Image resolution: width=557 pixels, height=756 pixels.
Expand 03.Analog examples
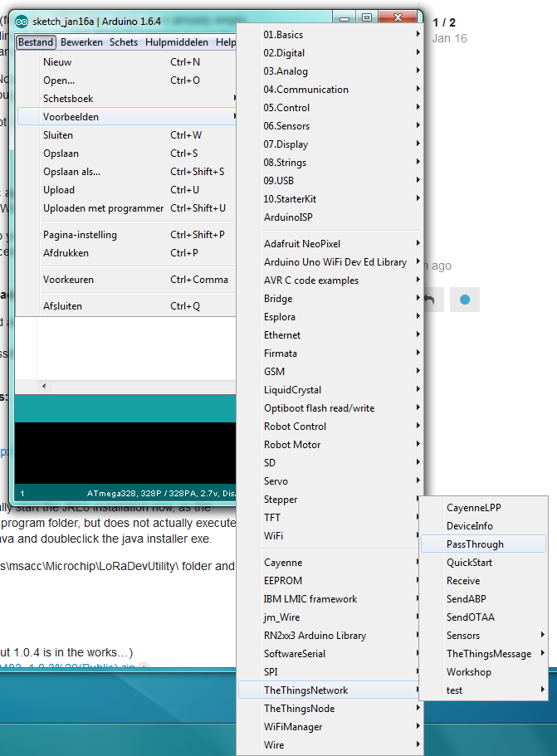[x=330, y=71]
